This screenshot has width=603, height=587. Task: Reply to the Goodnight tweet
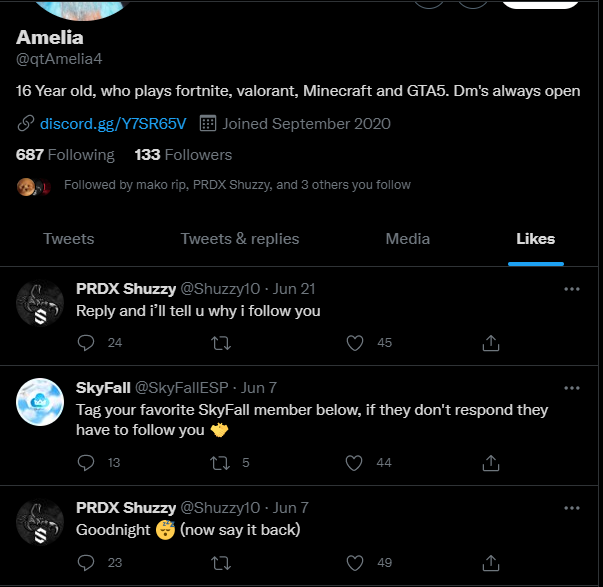pyautogui.click(x=86, y=562)
